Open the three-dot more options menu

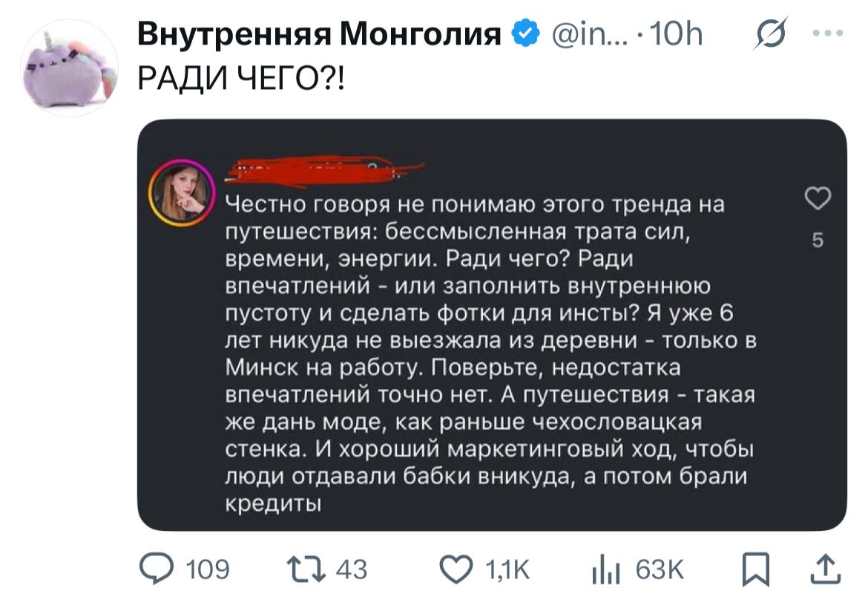[828, 33]
